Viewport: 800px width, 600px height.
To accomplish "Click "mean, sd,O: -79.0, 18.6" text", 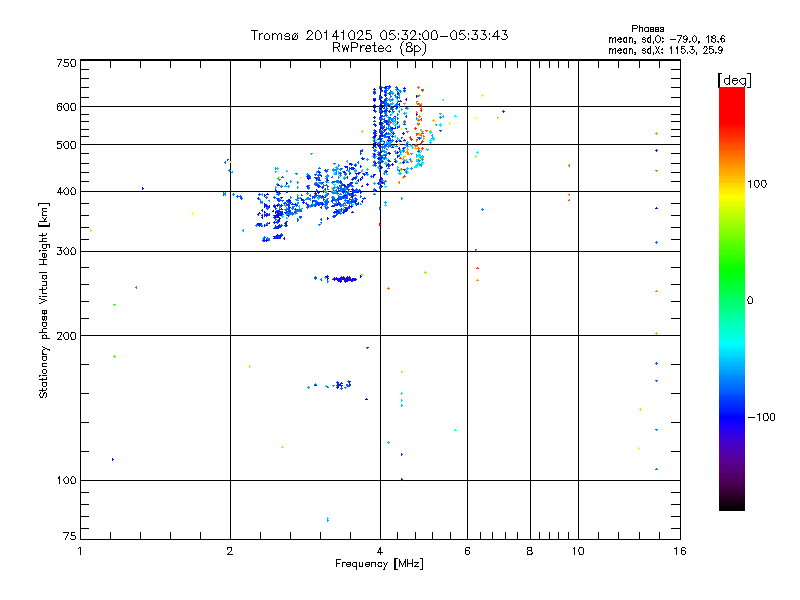I will 666,39.
